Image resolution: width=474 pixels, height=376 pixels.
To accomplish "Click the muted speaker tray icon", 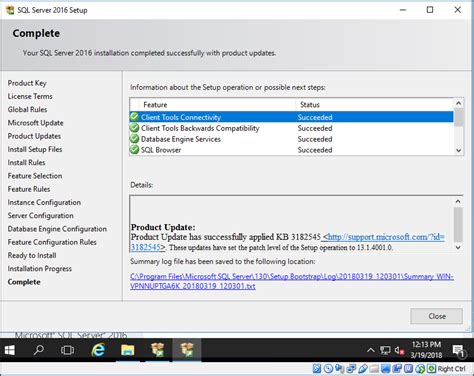I will coord(399,350).
